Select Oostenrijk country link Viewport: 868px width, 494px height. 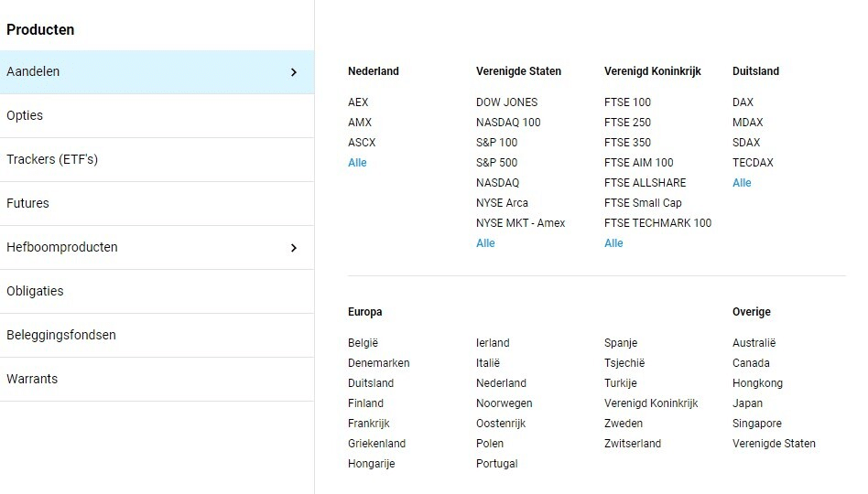(x=501, y=424)
